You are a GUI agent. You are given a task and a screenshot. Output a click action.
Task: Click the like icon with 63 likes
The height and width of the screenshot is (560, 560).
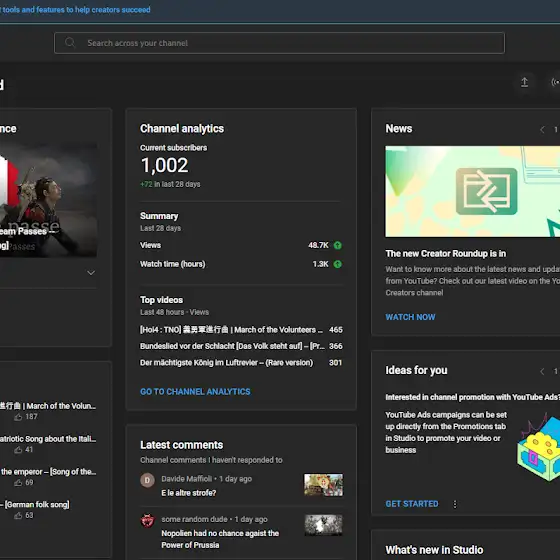coord(18,515)
